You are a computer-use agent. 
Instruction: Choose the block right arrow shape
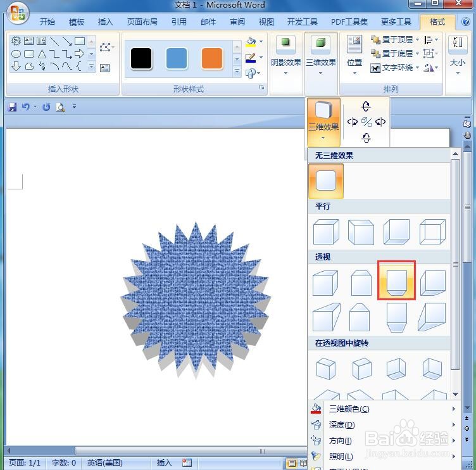[x=80, y=54]
